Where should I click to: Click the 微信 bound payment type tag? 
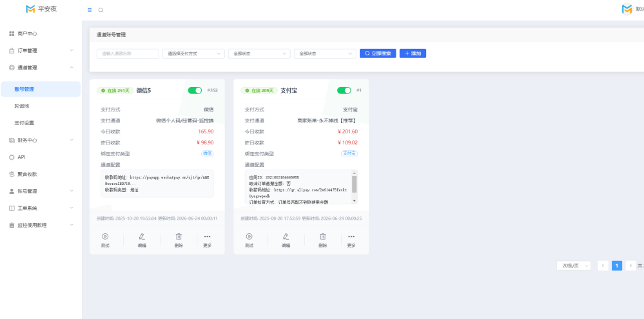(x=208, y=153)
